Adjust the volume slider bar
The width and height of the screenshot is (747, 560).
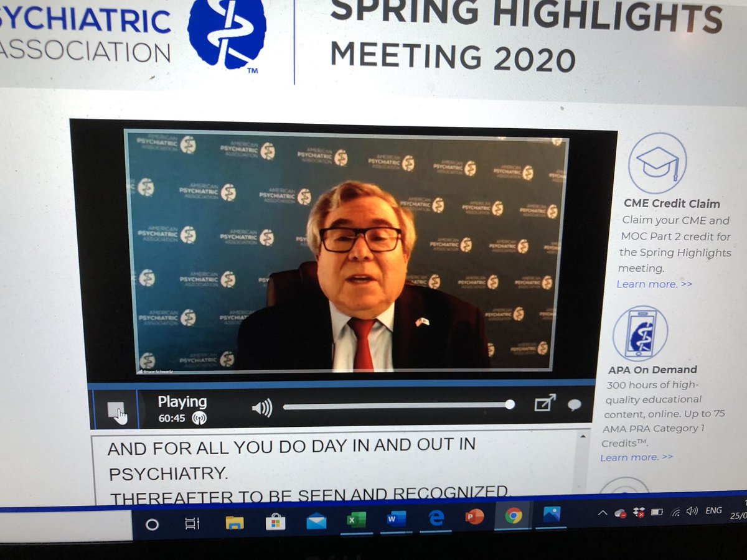[x=399, y=406]
